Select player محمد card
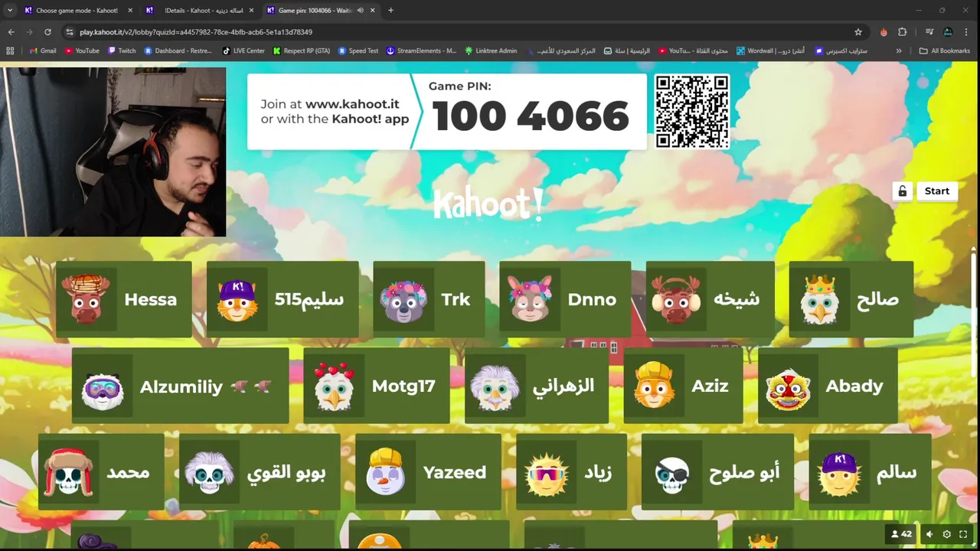The image size is (980, 551). pos(101,472)
